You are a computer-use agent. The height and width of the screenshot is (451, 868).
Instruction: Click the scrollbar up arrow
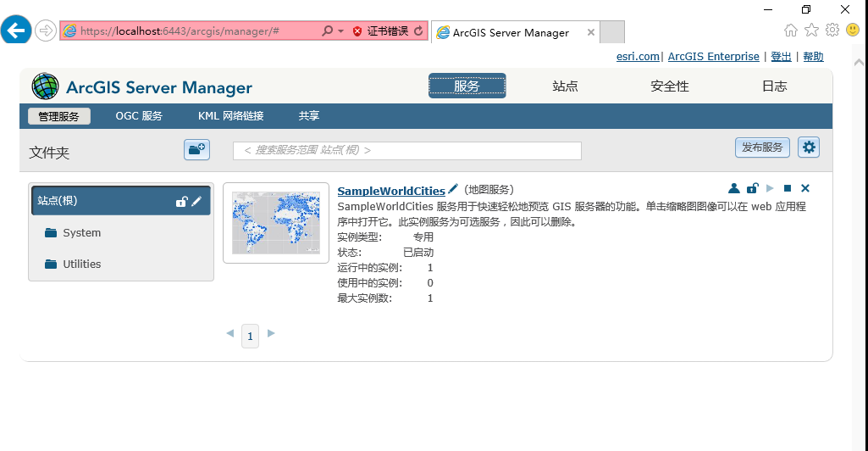point(860,63)
